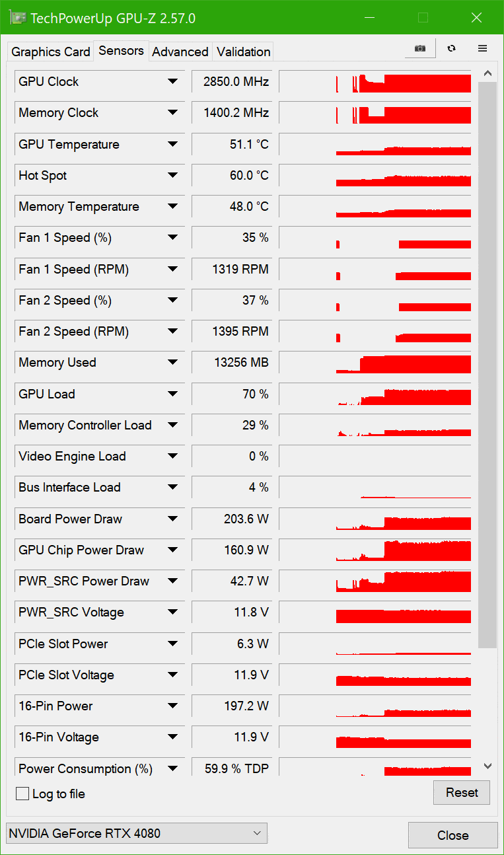Click the GPU Load history graph
This screenshot has width=504, height=855.
[x=375, y=394]
